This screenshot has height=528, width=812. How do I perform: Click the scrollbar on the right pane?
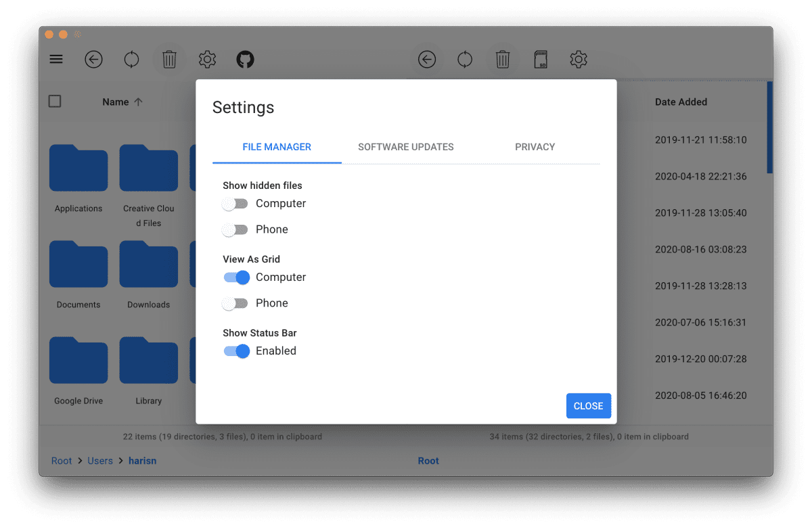769,129
